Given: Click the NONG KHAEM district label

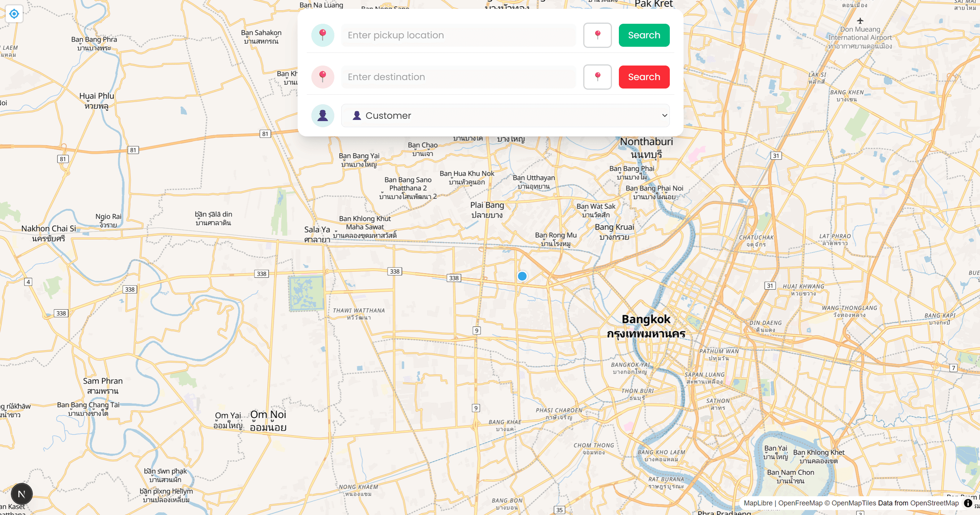Looking at the screenshot, I should click(358, 490).
